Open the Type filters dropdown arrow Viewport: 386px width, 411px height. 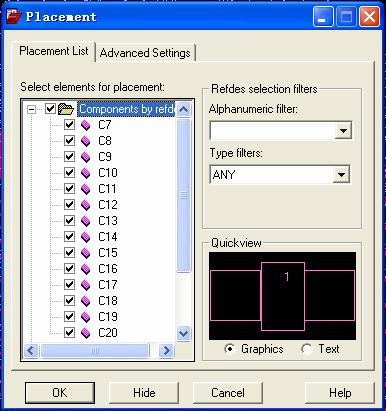341,174
